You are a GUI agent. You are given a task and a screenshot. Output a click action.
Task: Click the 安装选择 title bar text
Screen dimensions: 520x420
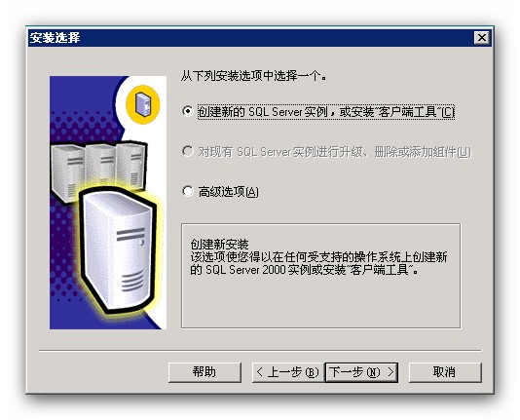click(x=56, y=37)
